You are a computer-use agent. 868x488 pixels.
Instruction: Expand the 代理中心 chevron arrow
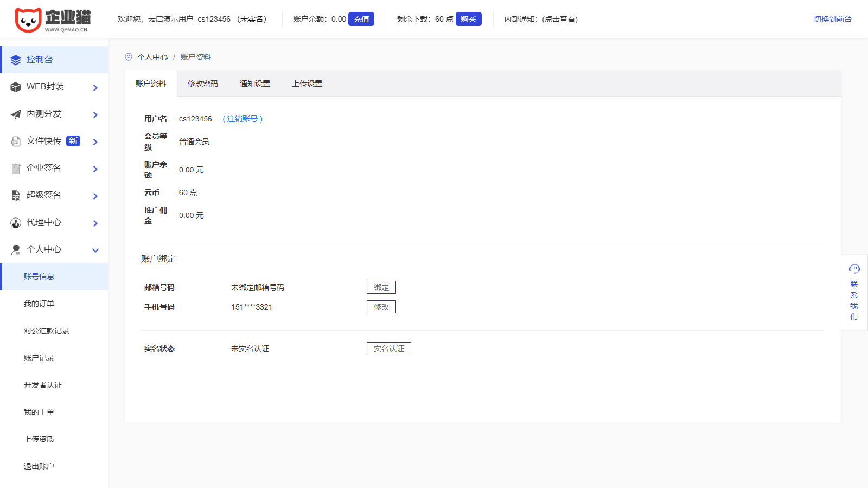tap(95, 223)
